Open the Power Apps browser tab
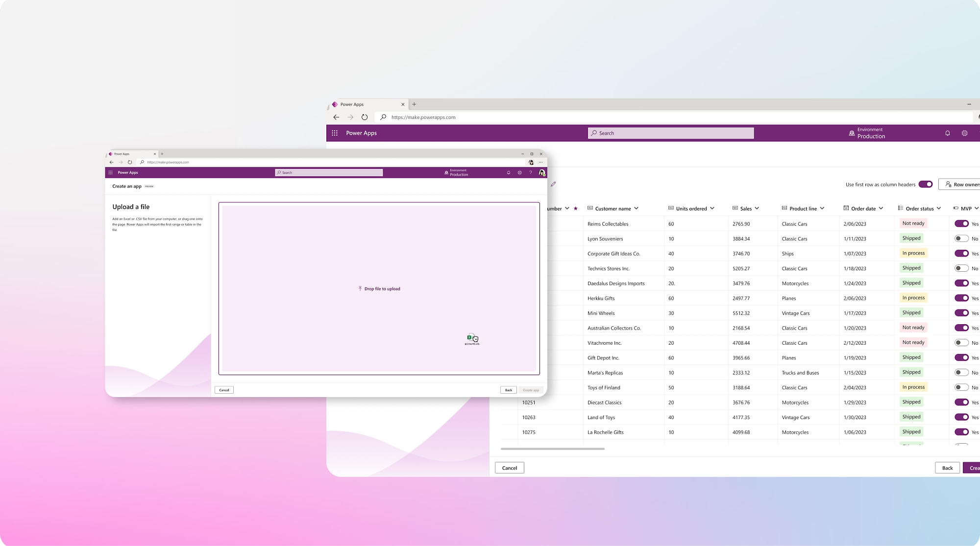 point(367,104)
